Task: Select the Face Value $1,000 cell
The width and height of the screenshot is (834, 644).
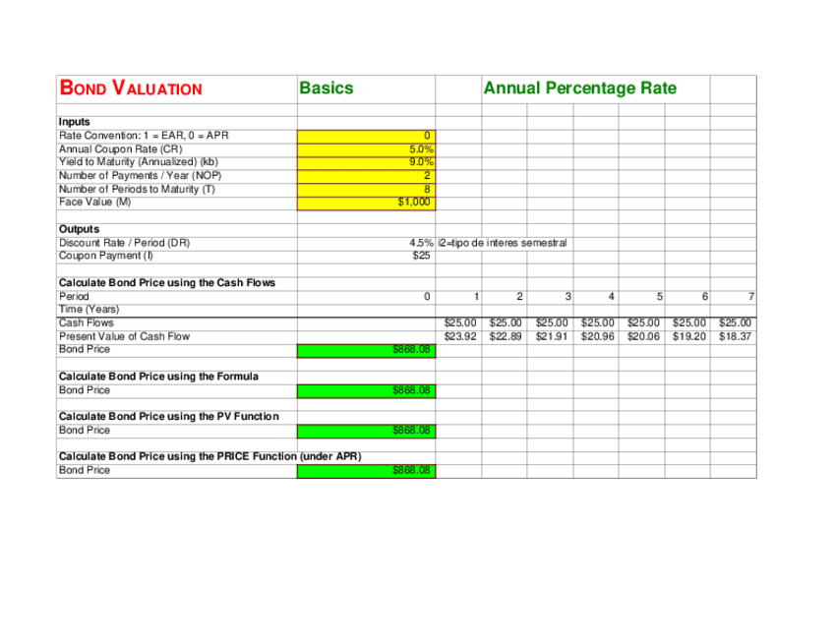Action: click(366, 204)
